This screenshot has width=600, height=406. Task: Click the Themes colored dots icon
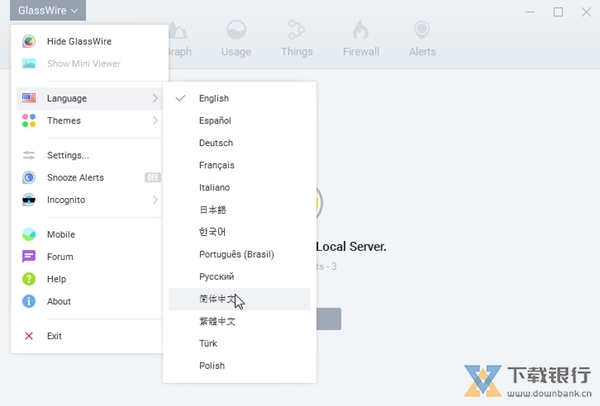(x=29, y=121)
